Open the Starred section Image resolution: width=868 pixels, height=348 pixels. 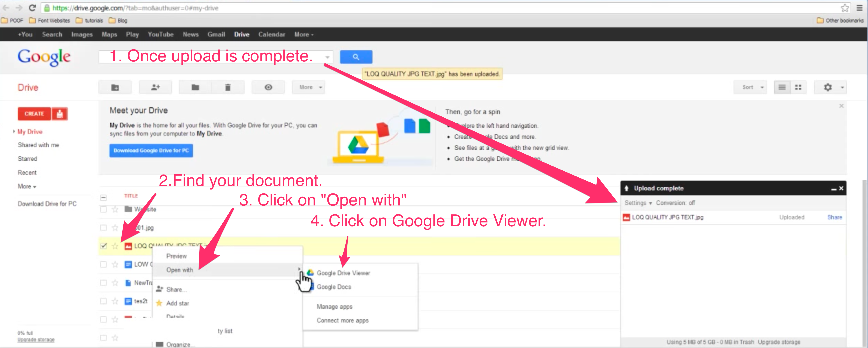coord(27,159)
